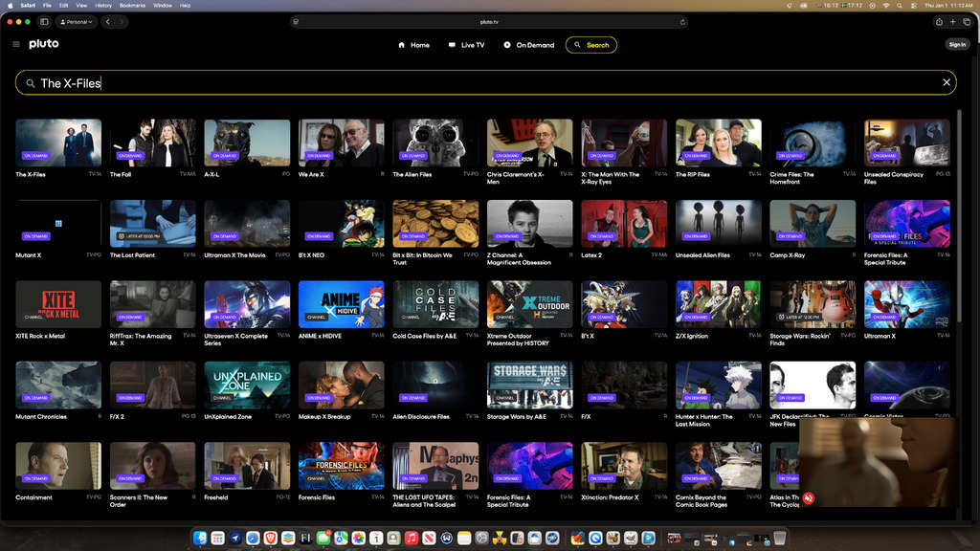Image resolution: width=980 pixels, height=551 pixels.
Task: Open the Bookmarks menu
Action: [132, 5]
